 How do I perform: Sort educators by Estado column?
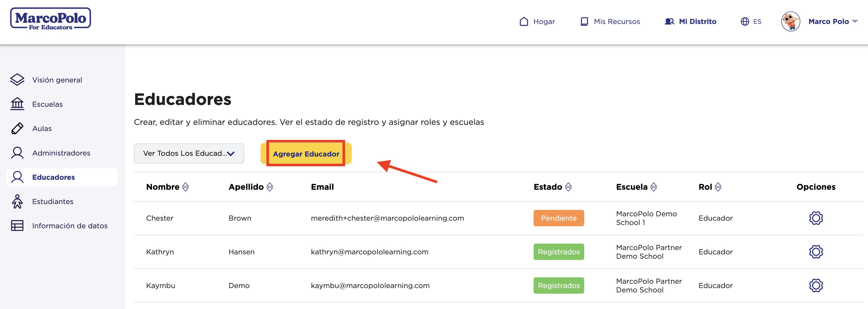tap(568, 187)
